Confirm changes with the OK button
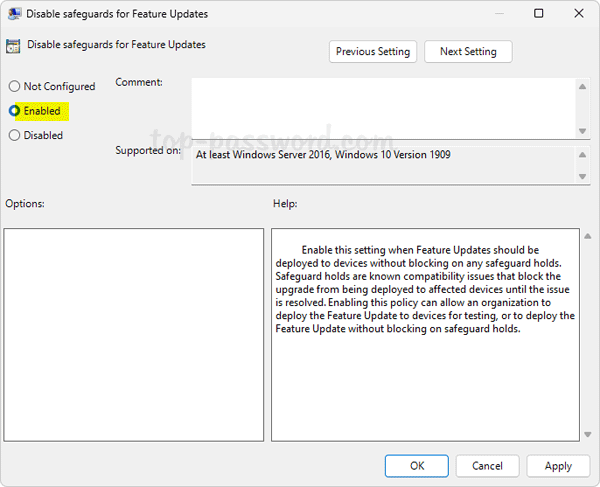Viewport: 600px width, 487px height. pyautogui.click(x=417, y=466)
